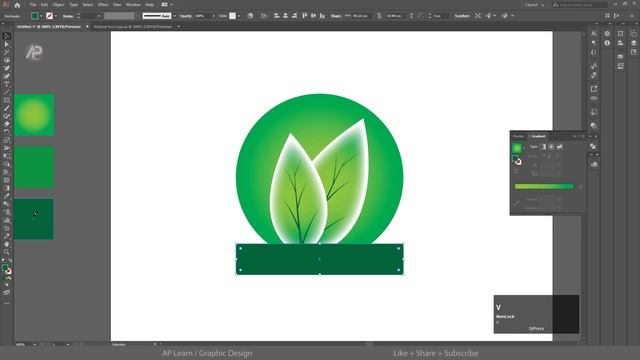Open the Effect menu
Screen dimensions: 640x360
[103, 4]
